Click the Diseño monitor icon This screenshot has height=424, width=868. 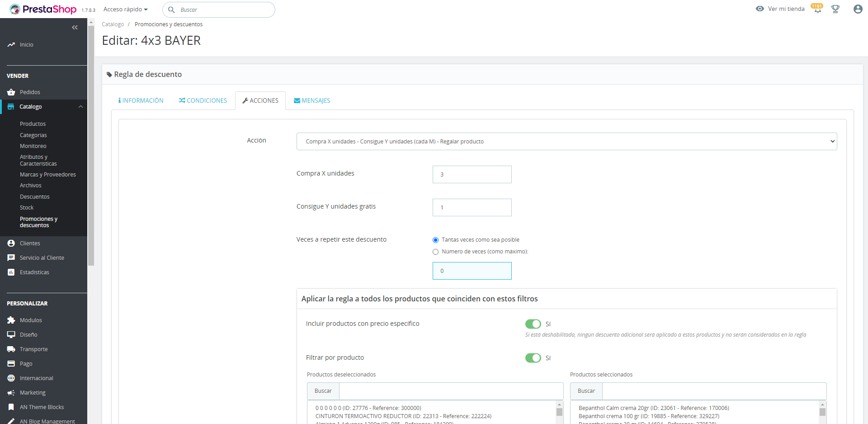pos(11,335)
